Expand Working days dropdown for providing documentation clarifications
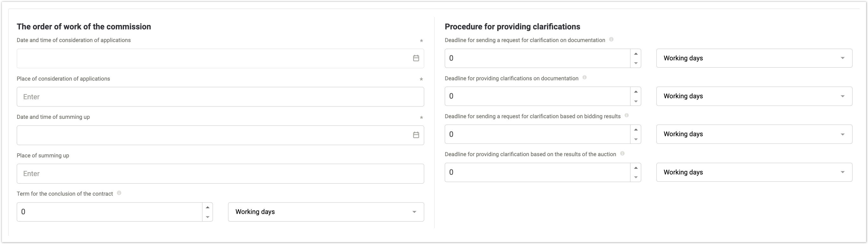This screenshot has width=868, height=244. tap(754, 96)
